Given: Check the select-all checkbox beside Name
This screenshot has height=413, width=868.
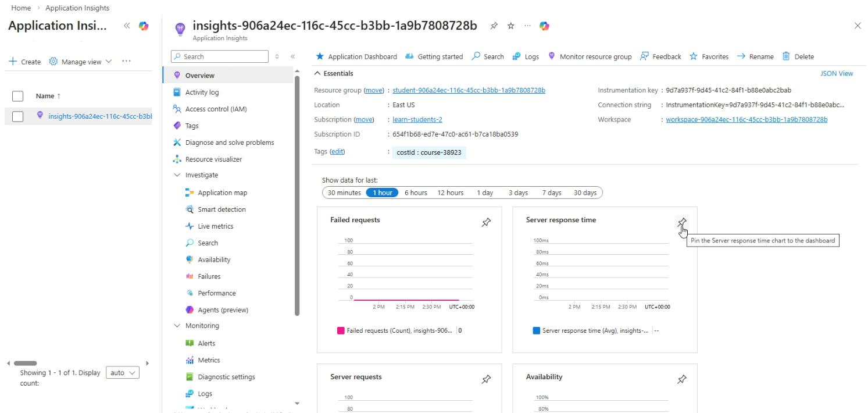Looking at the screenshot, I should (x=18, y=96).
